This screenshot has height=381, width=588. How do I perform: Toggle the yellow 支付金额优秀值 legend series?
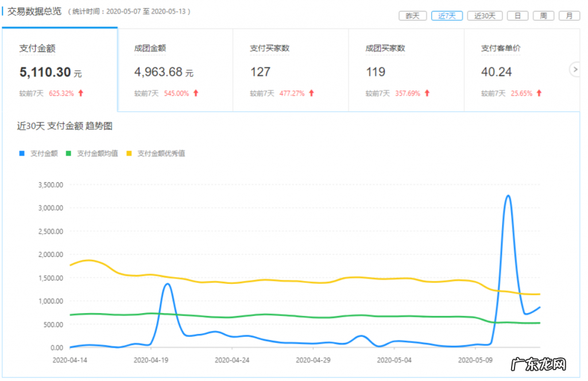click(x=155, y=153)
